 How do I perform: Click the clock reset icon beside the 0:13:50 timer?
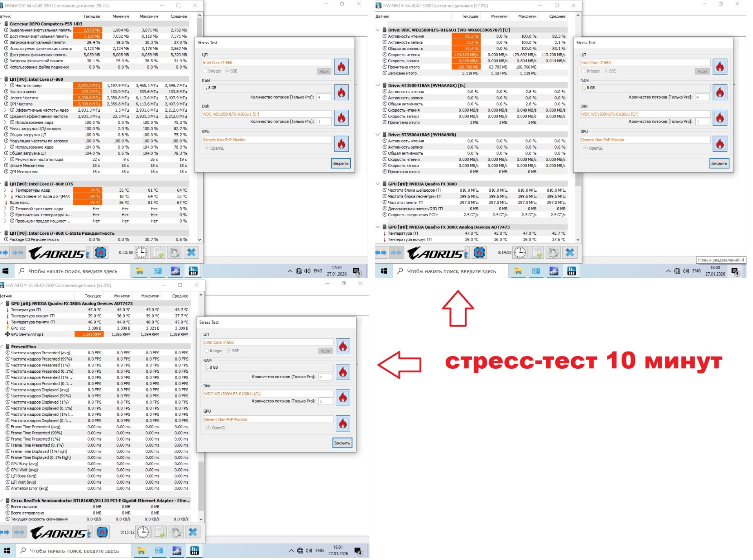pos(142,253)
